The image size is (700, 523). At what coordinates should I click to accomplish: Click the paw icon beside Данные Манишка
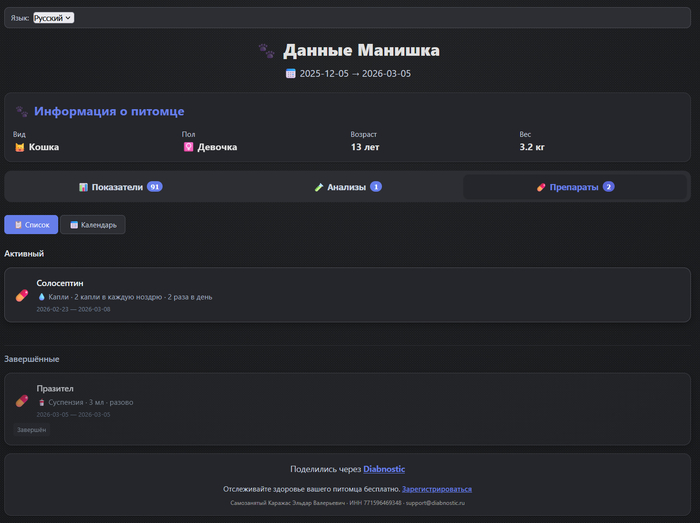click(x=266, y=51)
